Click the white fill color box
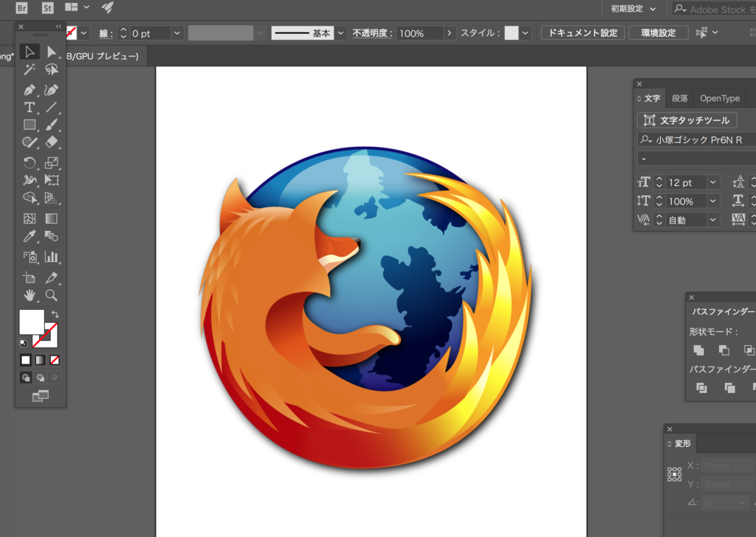 coord(31,322)
